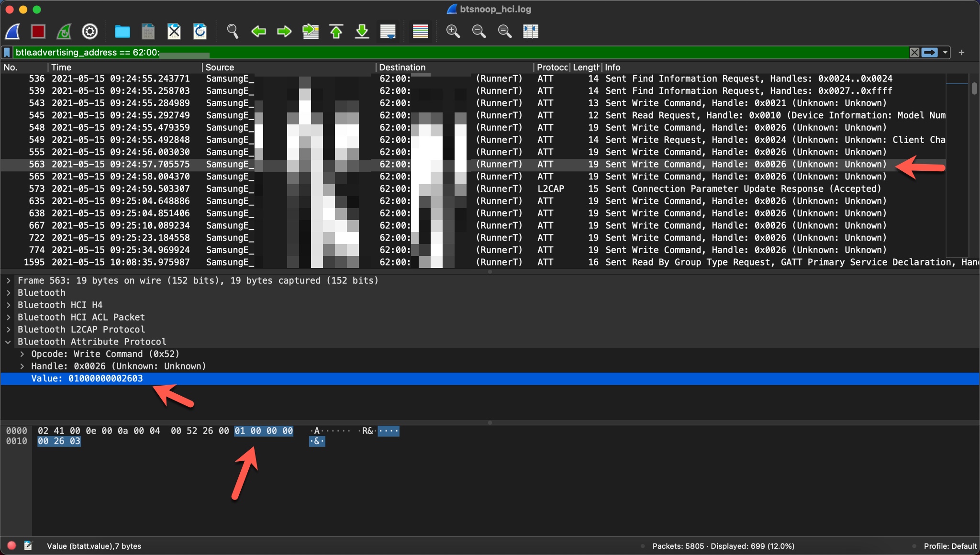Apply the display filter arrow button

tap(929, 53)
